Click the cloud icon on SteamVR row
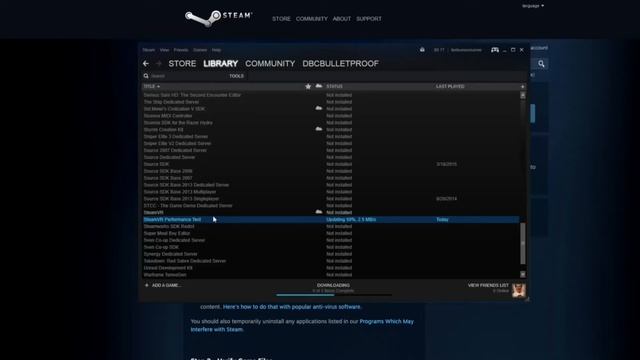This screenshot has width=640, height=360. point(319,212)
